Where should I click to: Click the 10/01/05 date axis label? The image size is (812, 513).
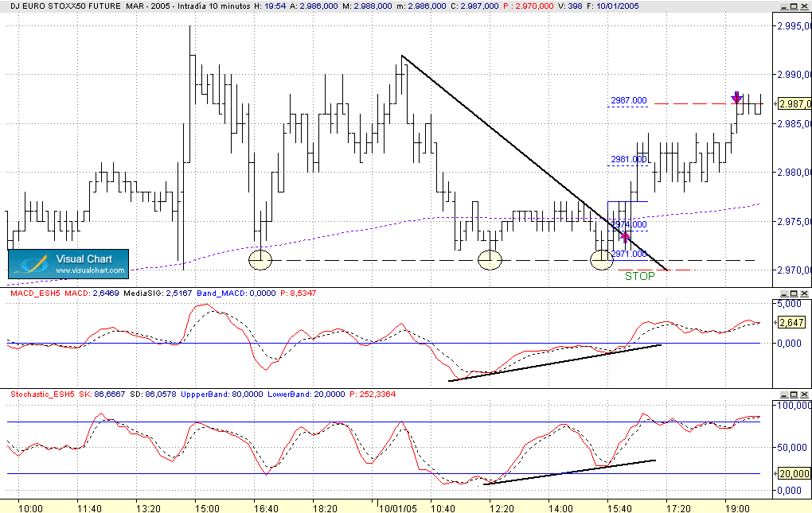(397, 508)
